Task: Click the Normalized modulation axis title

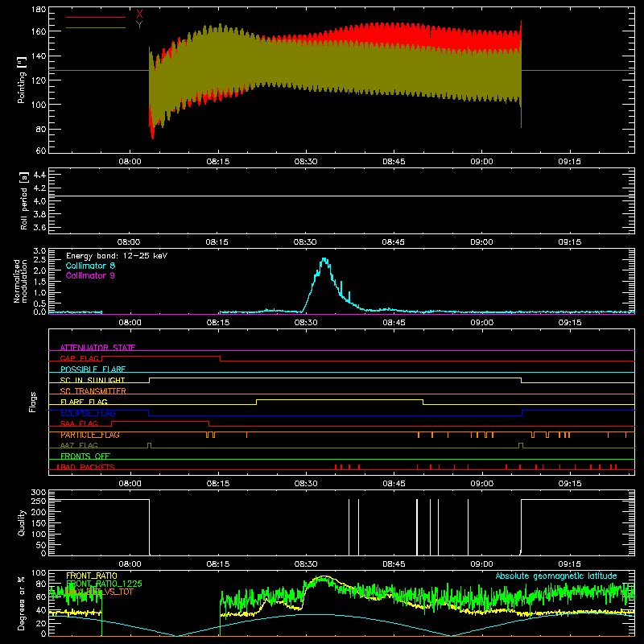Action: coord(20,281)
